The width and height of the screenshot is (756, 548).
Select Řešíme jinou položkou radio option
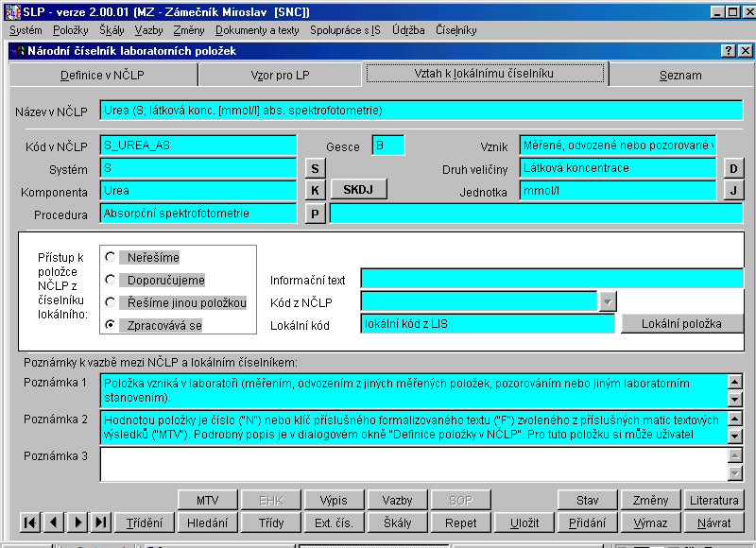point(112,302)
